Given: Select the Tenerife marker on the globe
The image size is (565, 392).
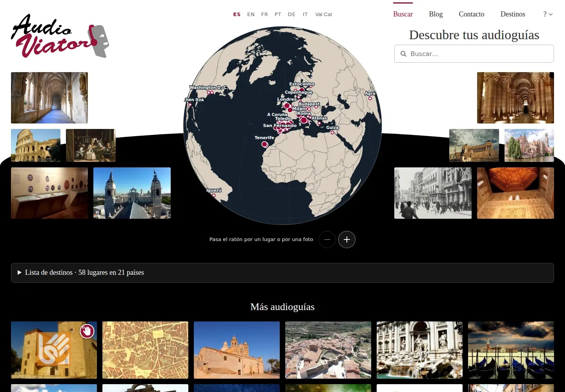Looking at the screenshot, I should (x=265, y=144).
